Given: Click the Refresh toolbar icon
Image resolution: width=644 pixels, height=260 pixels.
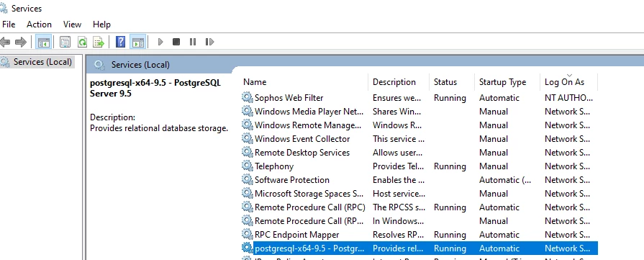Looking at the screenshot, I should 82,42.
